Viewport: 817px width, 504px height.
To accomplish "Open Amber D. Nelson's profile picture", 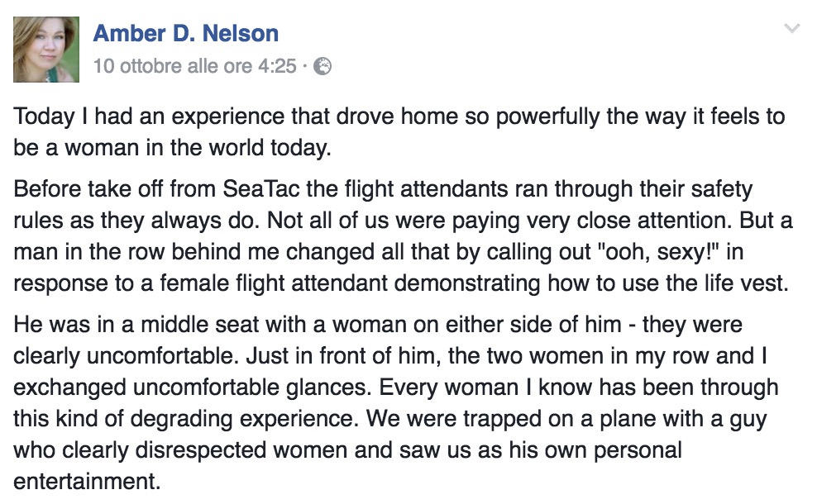I will click(x=46, y=50).
